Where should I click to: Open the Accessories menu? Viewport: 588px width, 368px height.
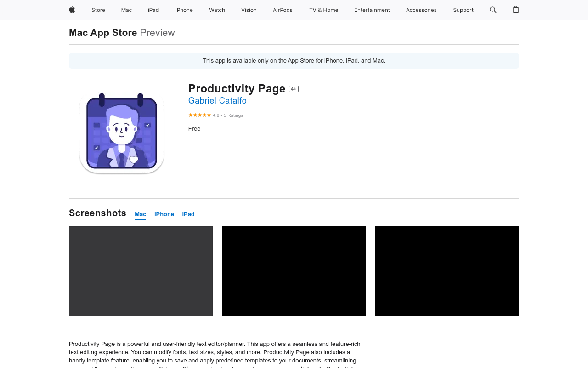click(421, 10)
